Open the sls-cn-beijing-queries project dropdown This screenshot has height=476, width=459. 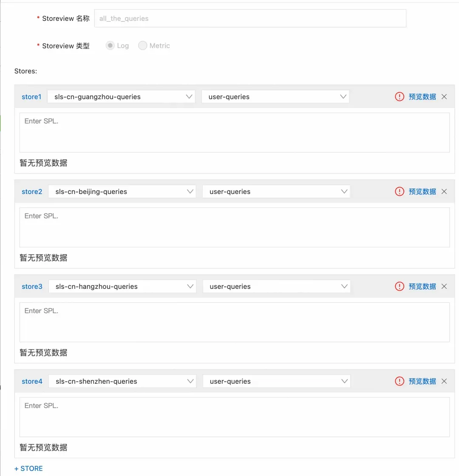click(x=122, y=191)
